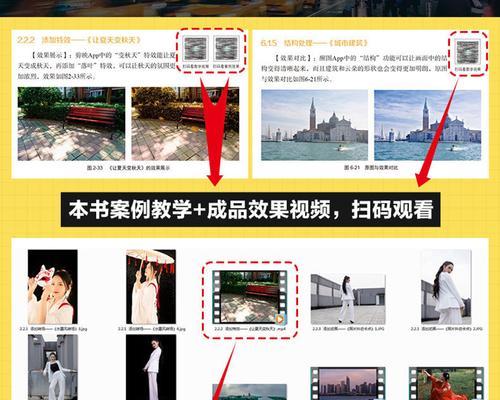
Task: Click the 【效果对比】 paragraph text
Action: coord(354,68)
